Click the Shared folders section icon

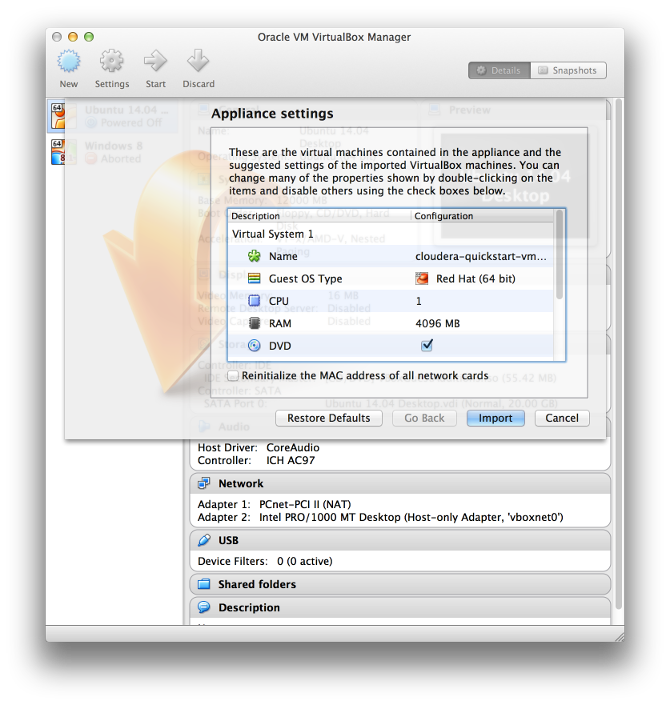pyautogui.click(x=204, y=584)
